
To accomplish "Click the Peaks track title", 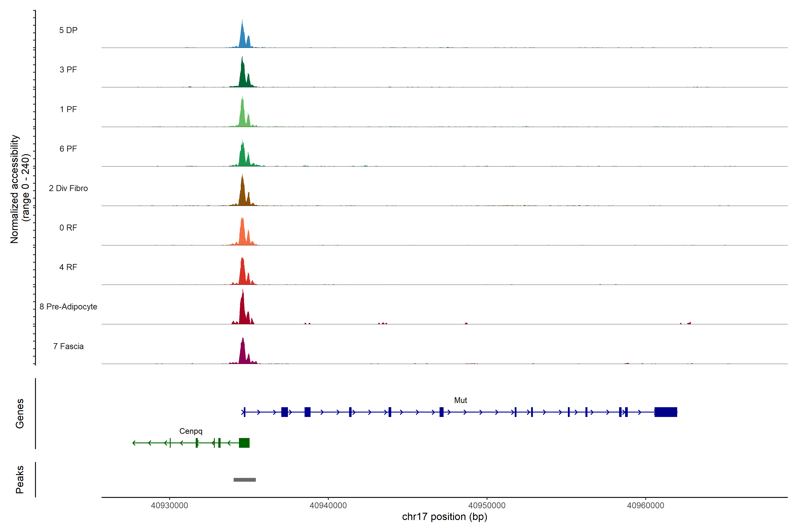I will click(x=20, y=479).
